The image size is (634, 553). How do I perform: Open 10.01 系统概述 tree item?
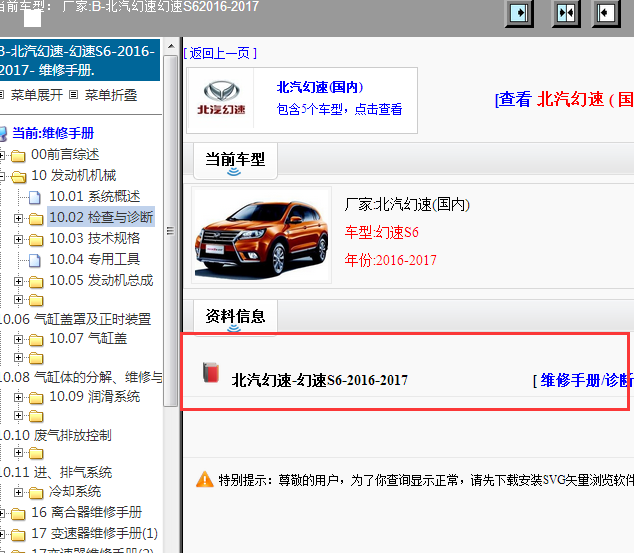coord(95,196)
